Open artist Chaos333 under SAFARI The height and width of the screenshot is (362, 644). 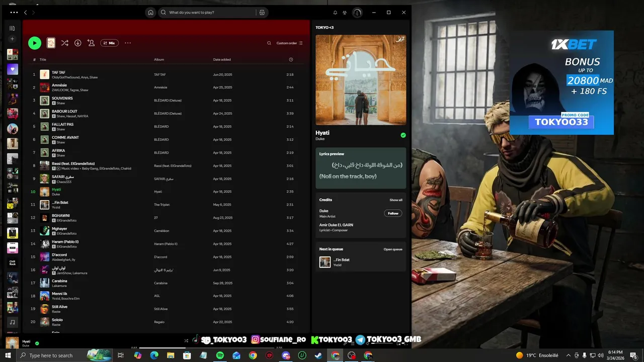coord(64,182)
